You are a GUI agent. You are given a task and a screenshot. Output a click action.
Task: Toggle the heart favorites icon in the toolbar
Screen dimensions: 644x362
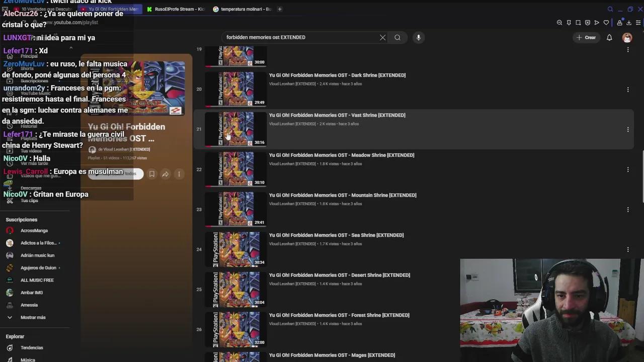tap(606, 23)
